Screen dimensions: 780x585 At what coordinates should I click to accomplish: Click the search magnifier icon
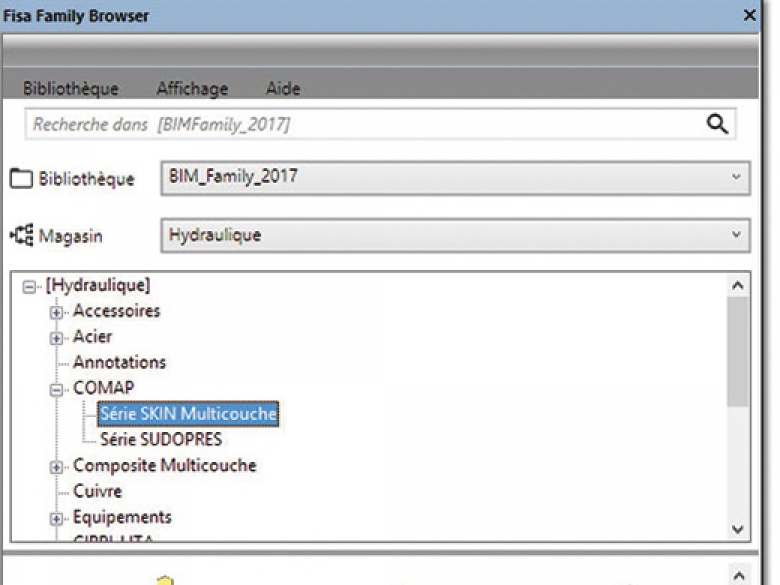pyautogui.click(x=717, y=124)
